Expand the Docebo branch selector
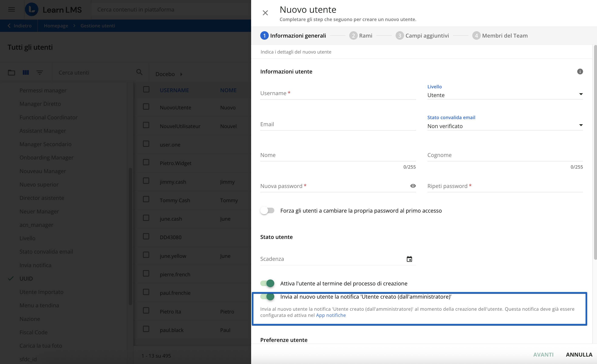Image resolution: width=597 pixels, height=364 pixels. tap(181, 74)
